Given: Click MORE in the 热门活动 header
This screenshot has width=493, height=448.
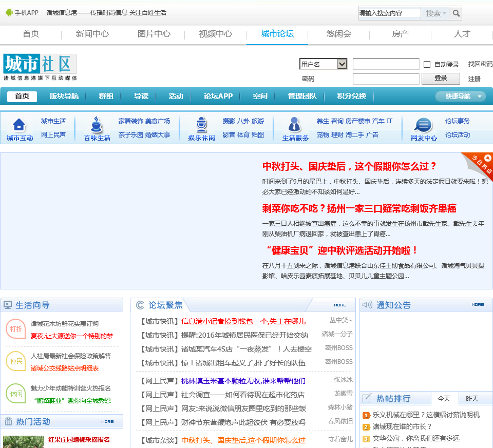Looking at the screenshot, I should [x=107, y=422].
